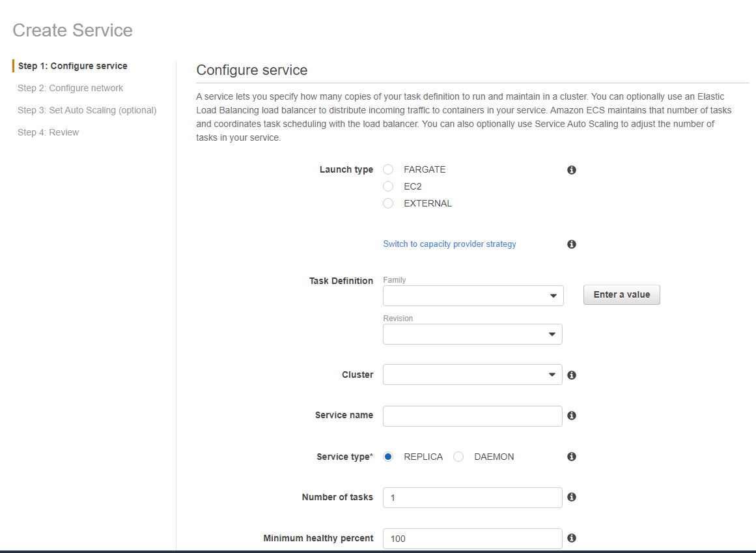The height and width of the screenshot is (553, 756).
Task: Show info icon next to Service name
Action: [571, 415]
